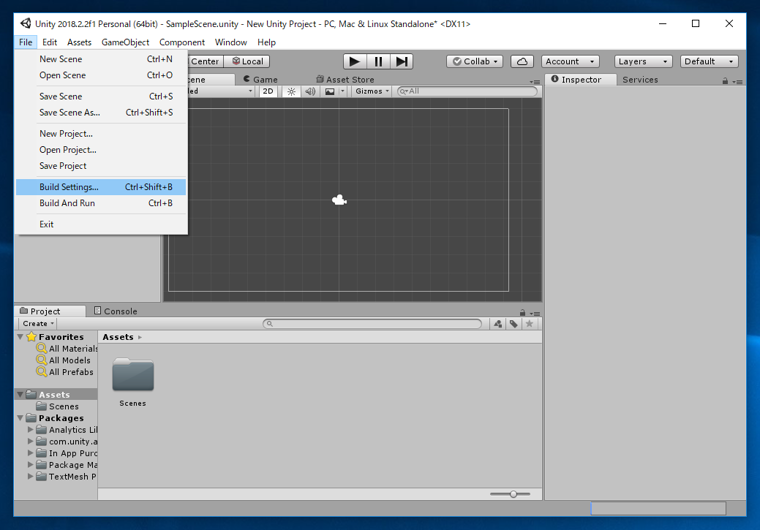This screenshot has width=760, height=530.
Task: Click the Unity logo in title bar
Action: tap(26, 23)
